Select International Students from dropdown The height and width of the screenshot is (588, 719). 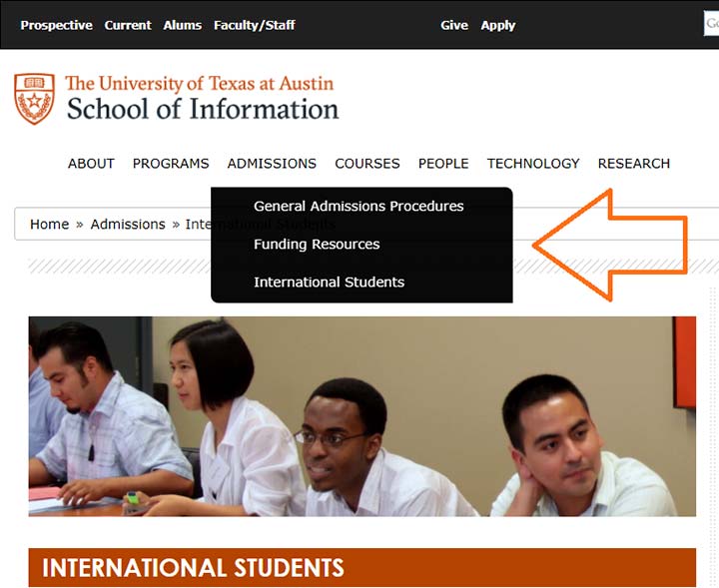329,282
